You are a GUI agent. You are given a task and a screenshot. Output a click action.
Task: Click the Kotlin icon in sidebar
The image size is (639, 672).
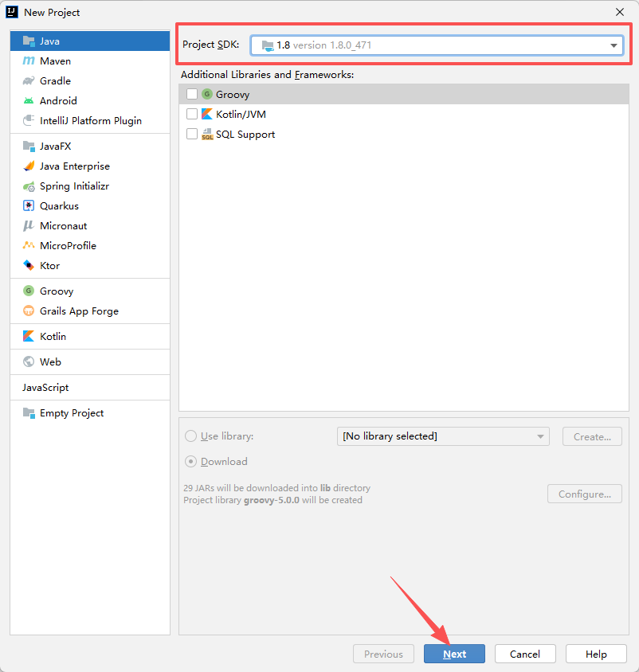coord(29,337)
